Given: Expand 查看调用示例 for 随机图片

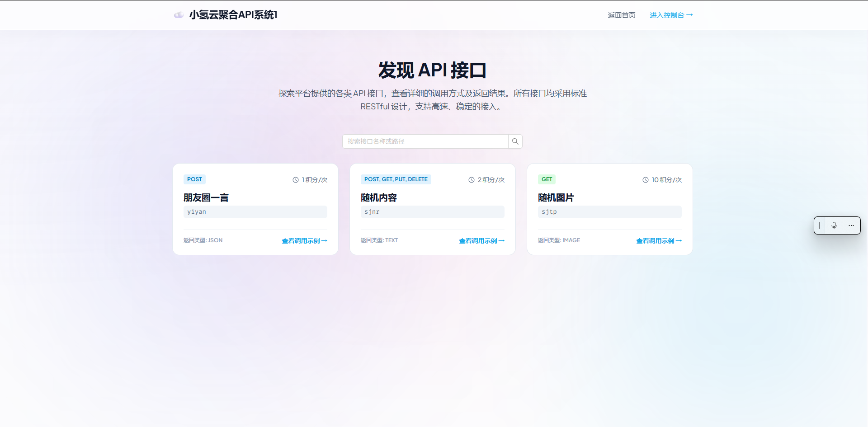Looking at the screenshot, I should click(658, 240).
